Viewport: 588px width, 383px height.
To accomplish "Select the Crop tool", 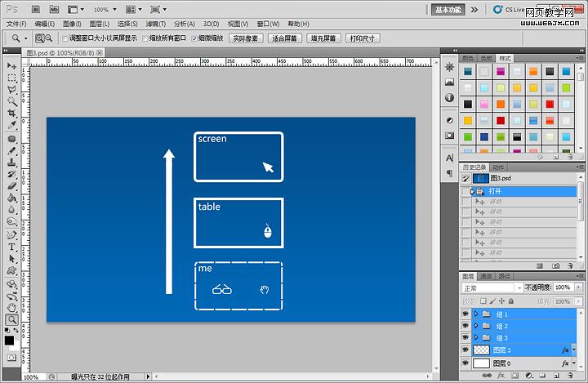I will coord(11,114).
